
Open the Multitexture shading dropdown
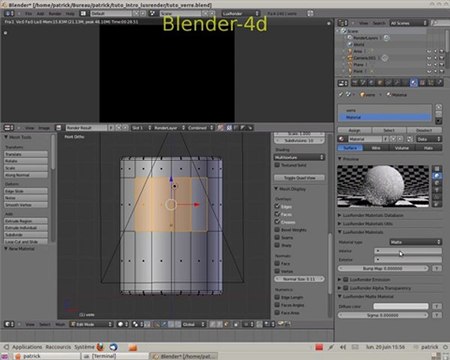299,157
